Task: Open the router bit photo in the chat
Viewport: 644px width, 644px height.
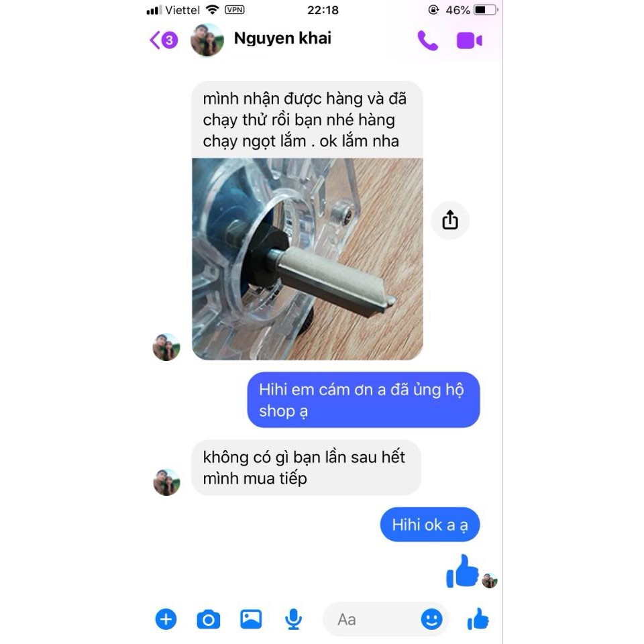Action: 307,259
